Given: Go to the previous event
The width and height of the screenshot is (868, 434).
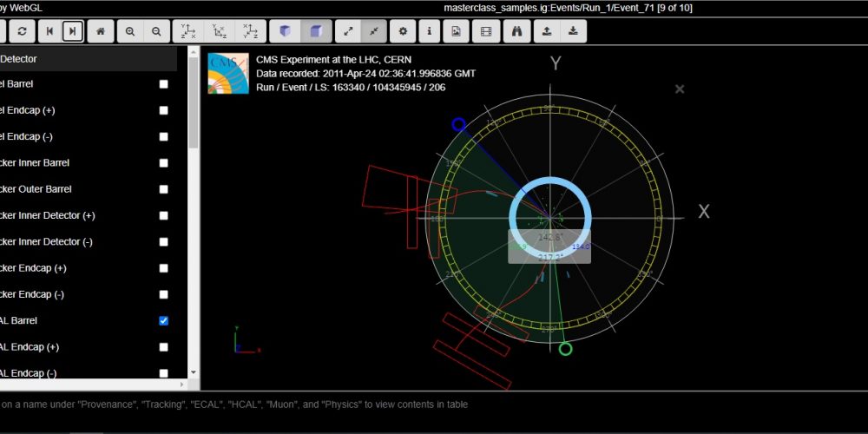Looking at the screenshot, I should [x=49, y=32].
